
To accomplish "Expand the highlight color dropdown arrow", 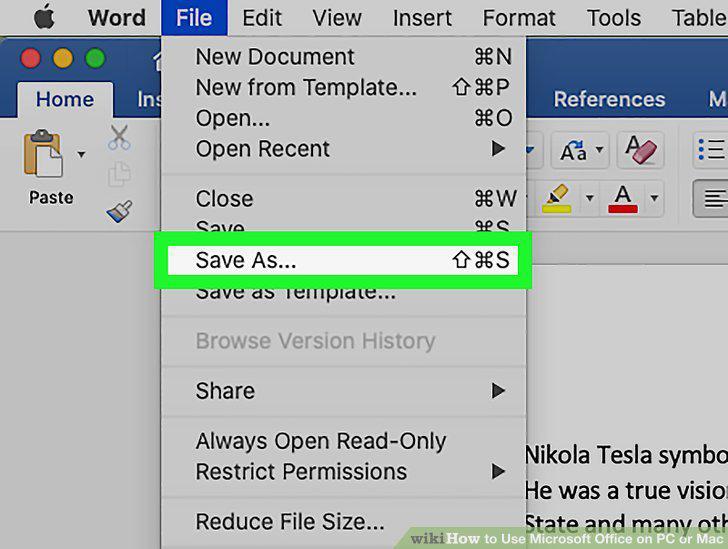I will [590, 198].
